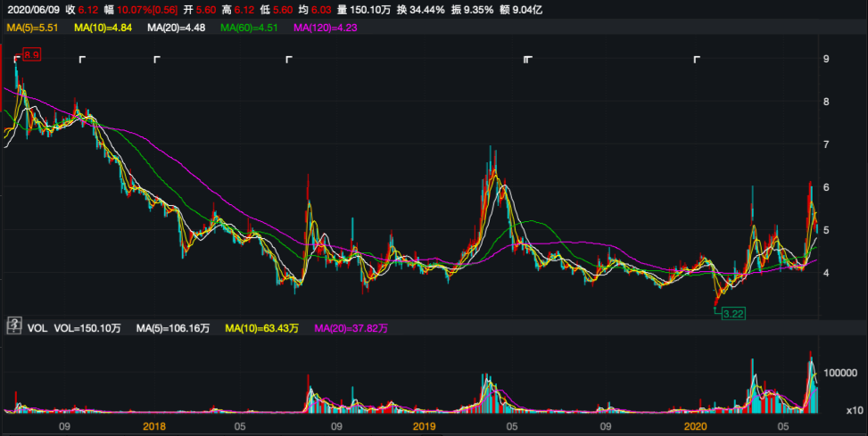Click the 2019 year label on the time axis

(x=424, y=426)
